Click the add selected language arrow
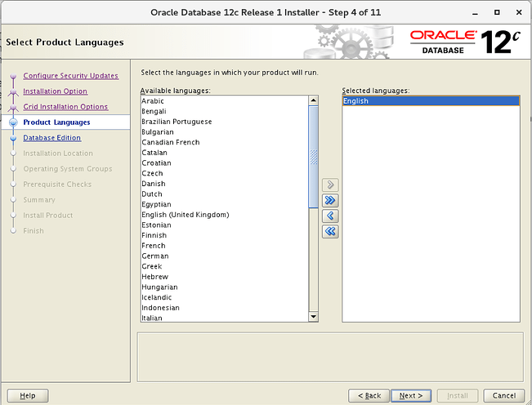This screenshot has width=532, height=405. point(330,185)
